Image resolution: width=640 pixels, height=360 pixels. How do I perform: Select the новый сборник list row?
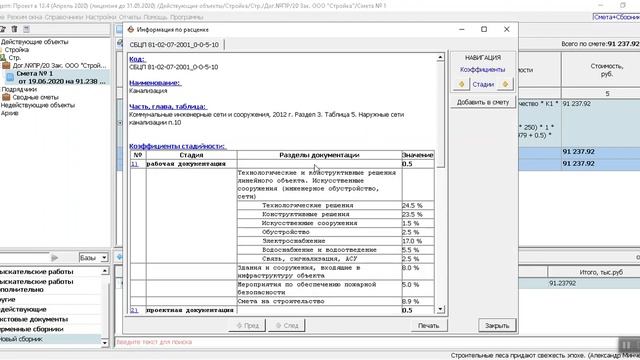click(x=50, y=339)
